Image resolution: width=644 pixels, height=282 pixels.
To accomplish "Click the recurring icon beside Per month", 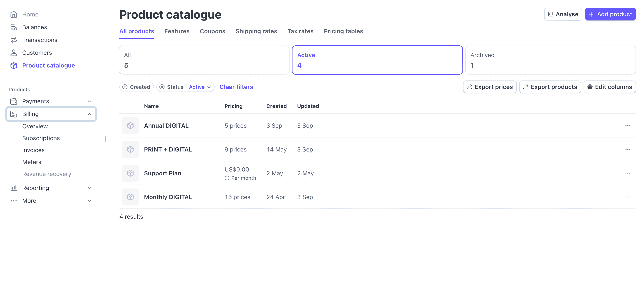I will click(227, 178).
